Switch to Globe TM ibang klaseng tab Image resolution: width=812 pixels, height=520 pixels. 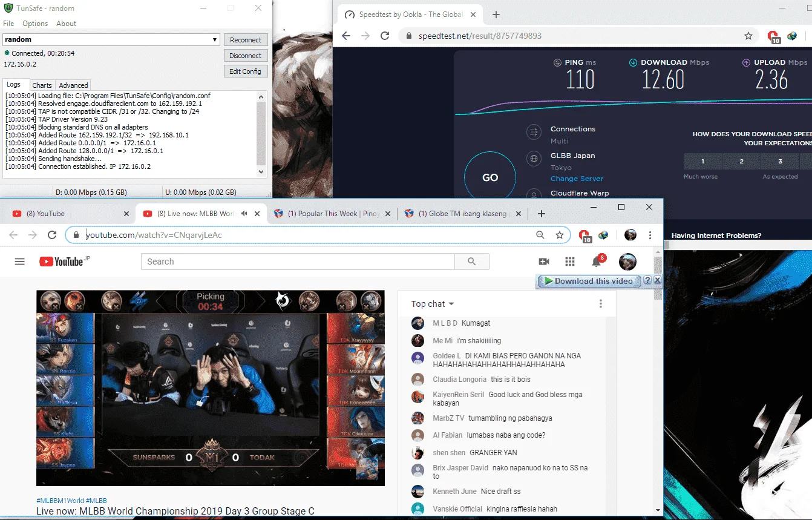[x=462, y=214]
